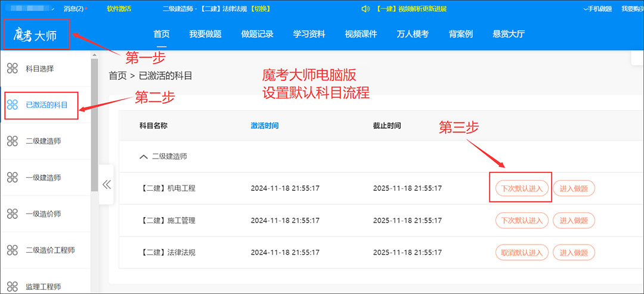Screen dimensions: 644x294
Task: Click 2025-11-18 deadline in 机电工程 row
Action: [x=407, y=188]
